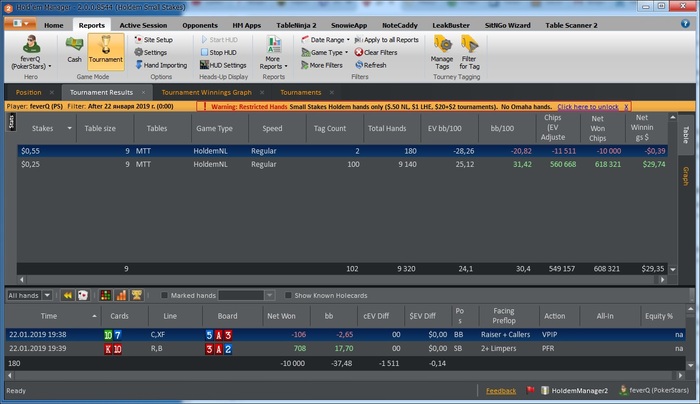
Task: Close the Tournament Results tab
Action: coord(143,92)
